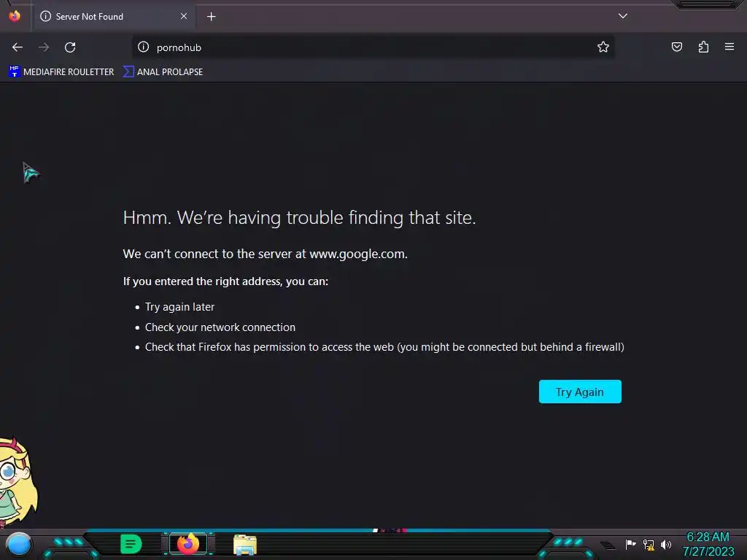Open site information icon in address bar
This screenshot has height=560, width=747.
pos(144,47)
